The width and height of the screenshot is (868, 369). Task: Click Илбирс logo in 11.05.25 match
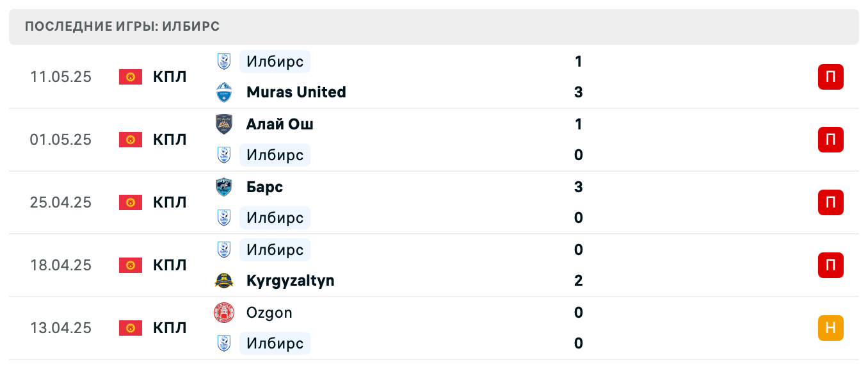223,61
